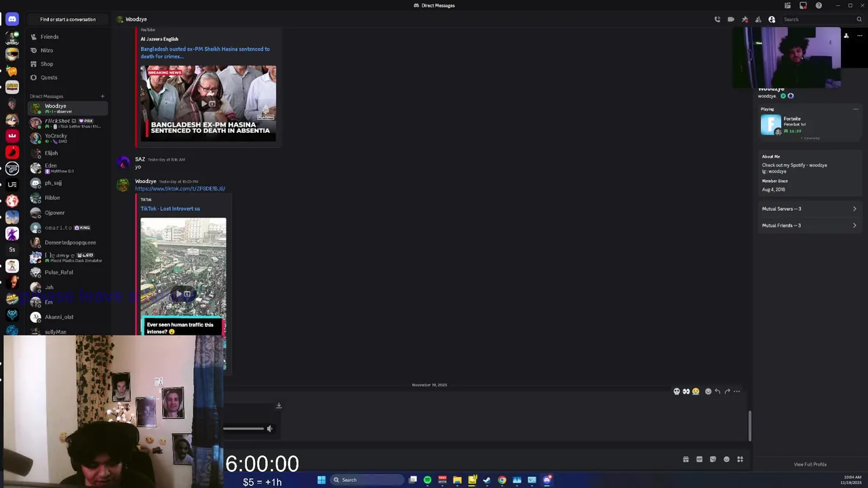The width and height of the screenshot is (868, 488).
Task: Open the GIF picker
Action: [699, 459]
